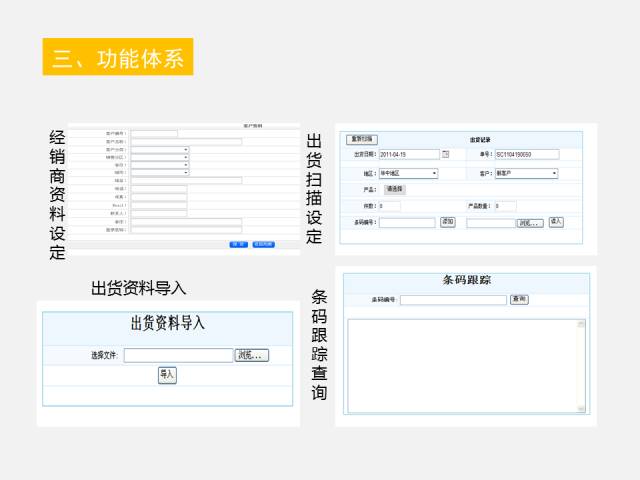Click 浏览... in the 出货记录 form
This screenshot has width=640, height=480.
pyautogui.click(x=530, y=222)
